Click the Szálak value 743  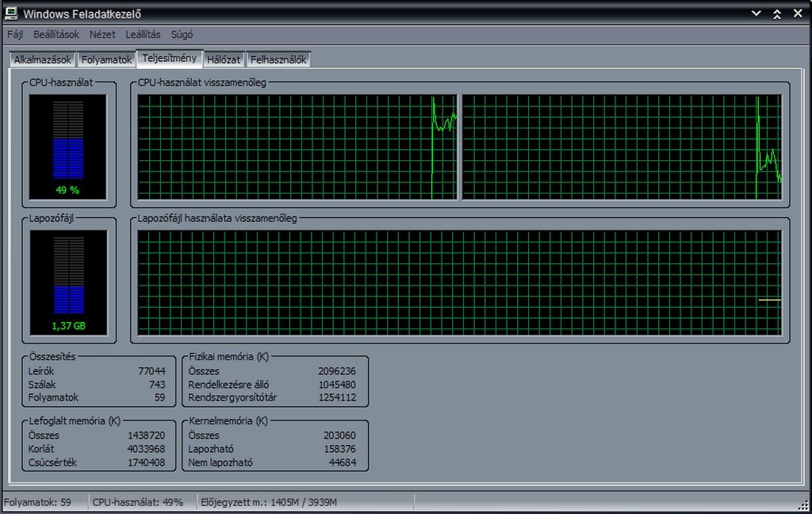coord(157,385)
